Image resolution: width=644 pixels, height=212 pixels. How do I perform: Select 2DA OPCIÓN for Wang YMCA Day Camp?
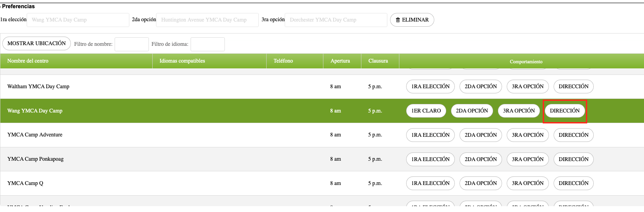[x=472, y=111]
